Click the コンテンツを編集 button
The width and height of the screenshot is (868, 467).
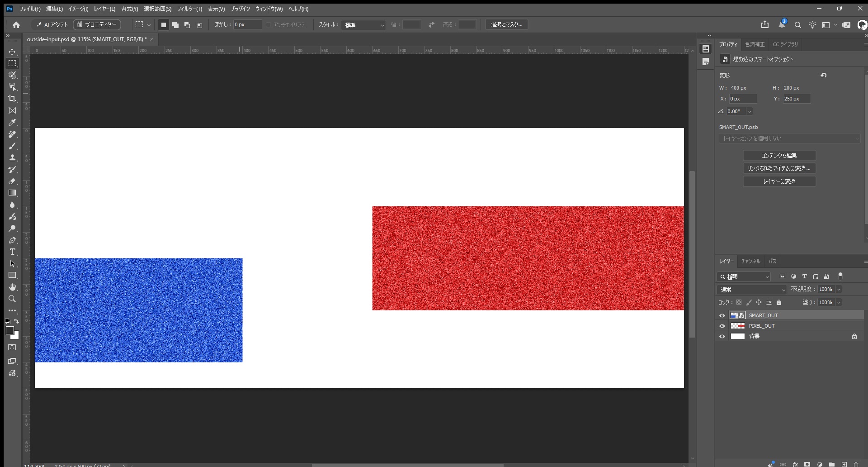[779, 156]
